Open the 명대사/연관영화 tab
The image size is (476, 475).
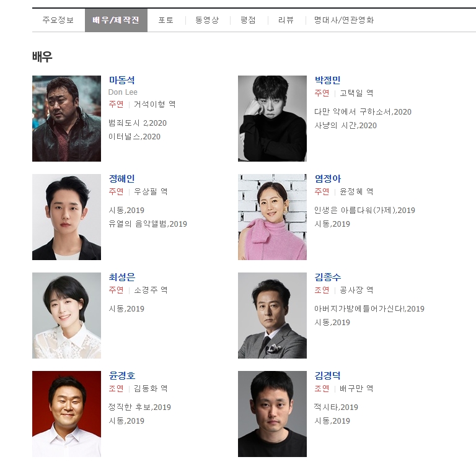[x=344, y=20]
